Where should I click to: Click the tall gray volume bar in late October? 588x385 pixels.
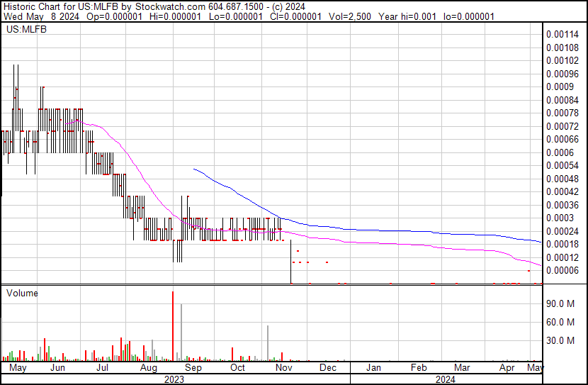[268, 343]
